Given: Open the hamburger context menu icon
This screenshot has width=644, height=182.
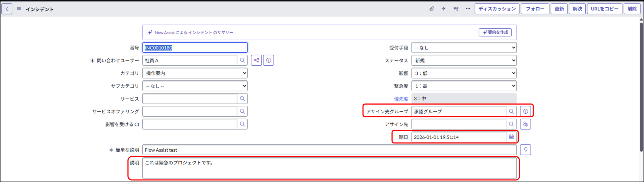Looking at the screenshot, I should pos(19,9).
